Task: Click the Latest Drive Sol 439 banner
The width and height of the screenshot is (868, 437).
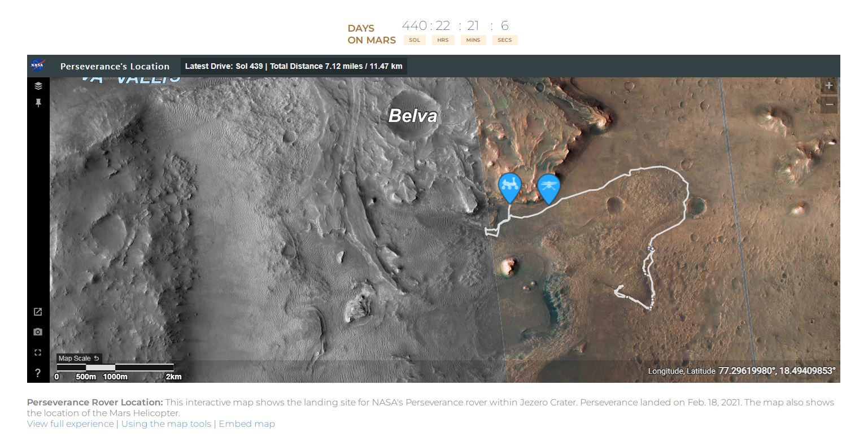Action: click(x=294, y=66)
